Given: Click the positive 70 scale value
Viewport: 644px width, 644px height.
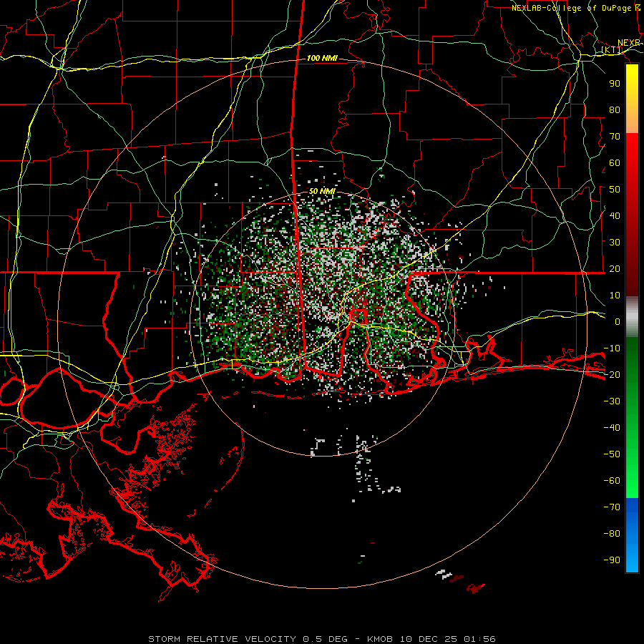Looking at the screenshot, I should (x=615, y=137).
